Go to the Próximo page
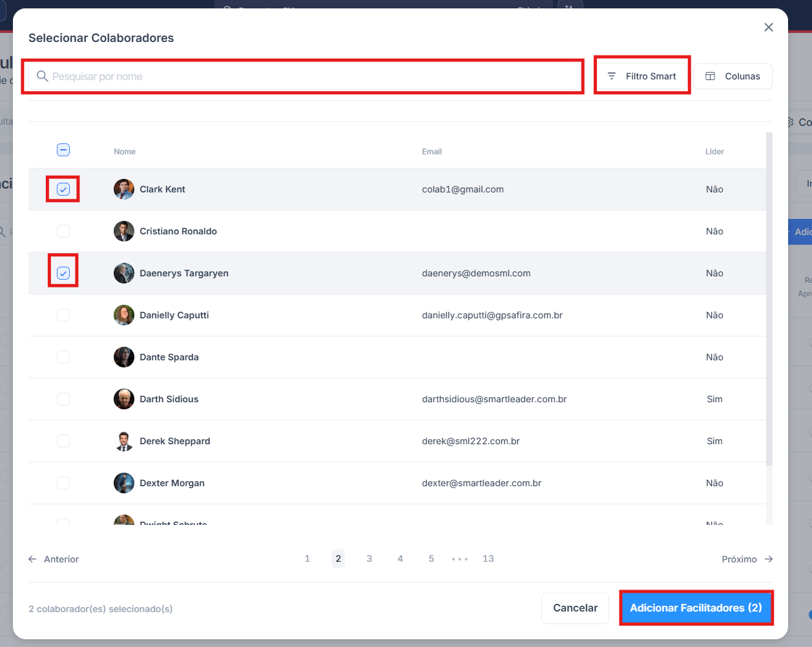Viewport: 812px width, 647px height. tap(747, 559)
